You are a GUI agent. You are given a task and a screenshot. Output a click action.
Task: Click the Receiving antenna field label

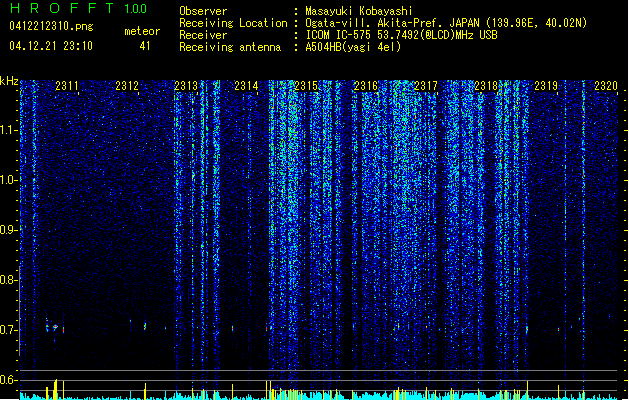tap(230, 47)
